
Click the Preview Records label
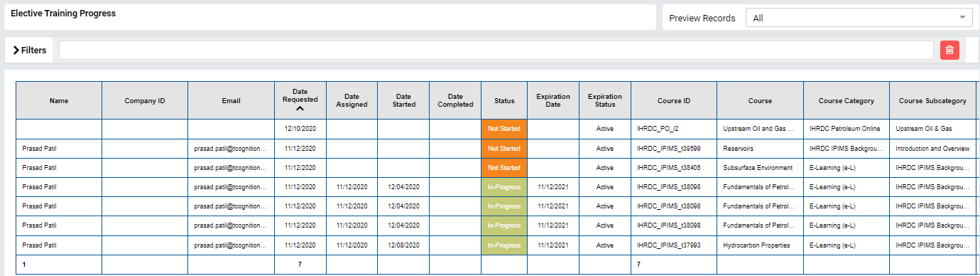[x=702, y=18]
